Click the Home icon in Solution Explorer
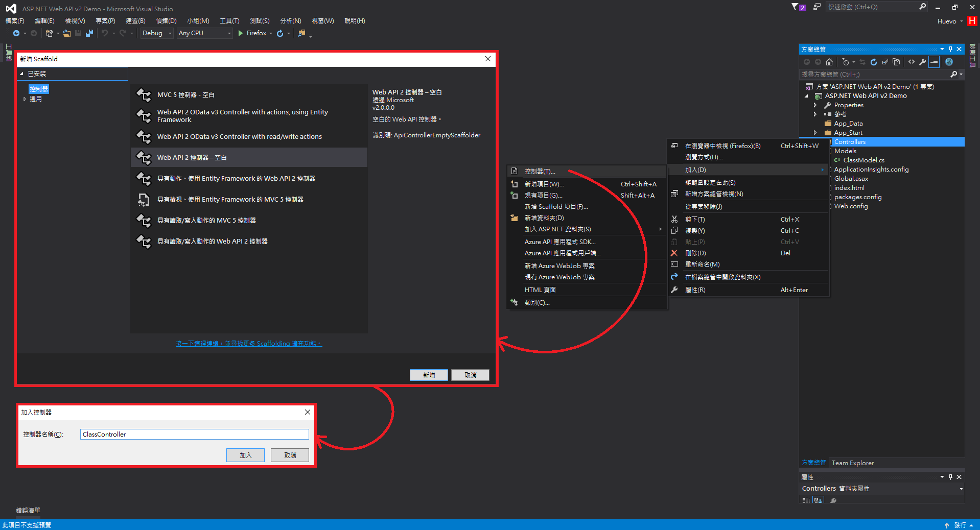This screenshot has height=530, width=980. tap(829, 62)
